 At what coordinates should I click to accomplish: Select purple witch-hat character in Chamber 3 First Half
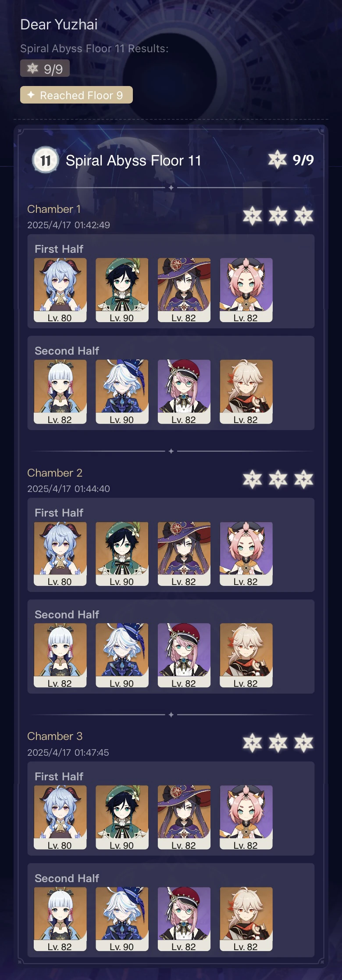[x=184, y=818]
